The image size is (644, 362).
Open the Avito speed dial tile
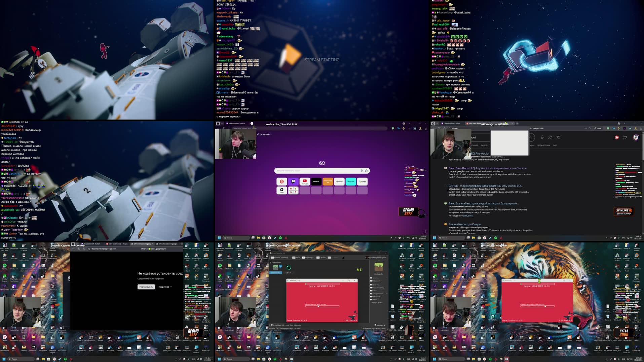pyautogui.click(x=362, y=182)
